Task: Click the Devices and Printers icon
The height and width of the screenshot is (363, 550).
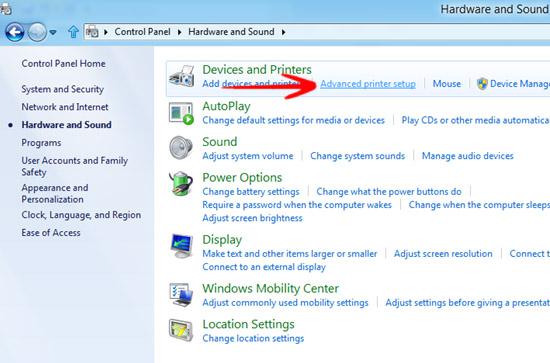Action: [181, 76]
